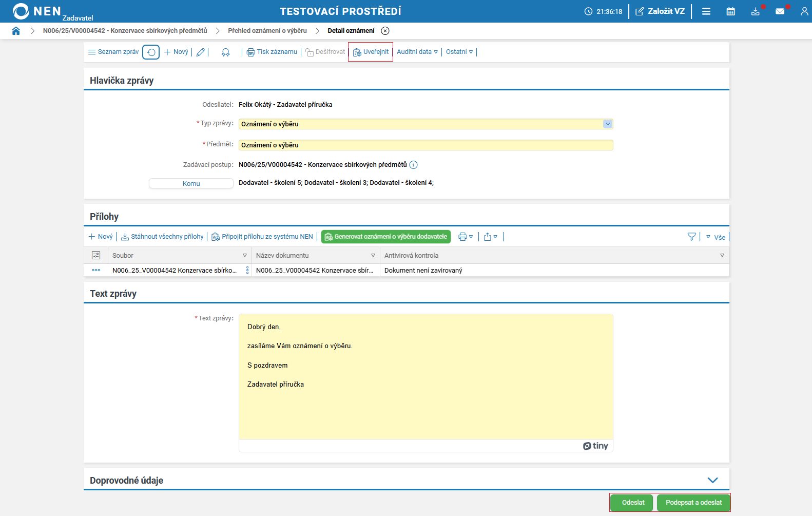Click the pencil edit icon
Screen dimensions: 812x516
201,52
